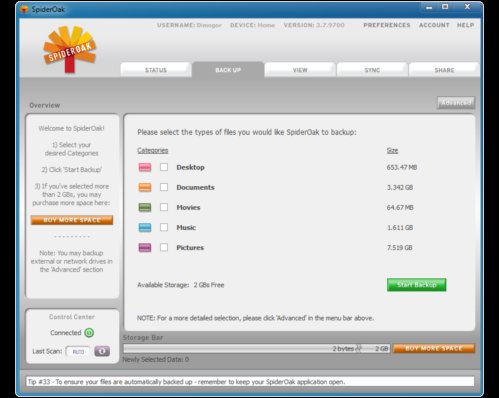
Task: Open the Help menu
Action: pos(465,25)
